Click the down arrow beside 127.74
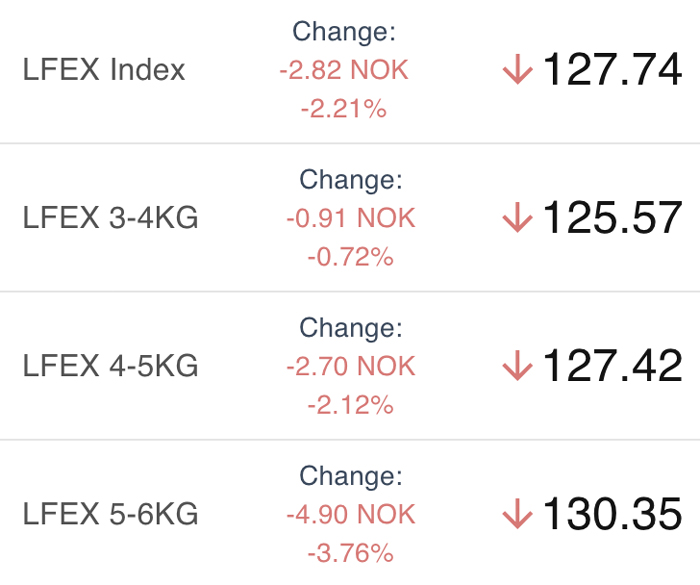 [x=517, y=69]
